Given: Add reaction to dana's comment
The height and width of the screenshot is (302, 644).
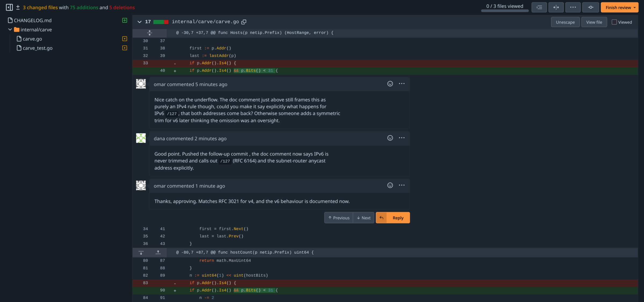Looking at the screenshot, I should [x=390, y=138].
